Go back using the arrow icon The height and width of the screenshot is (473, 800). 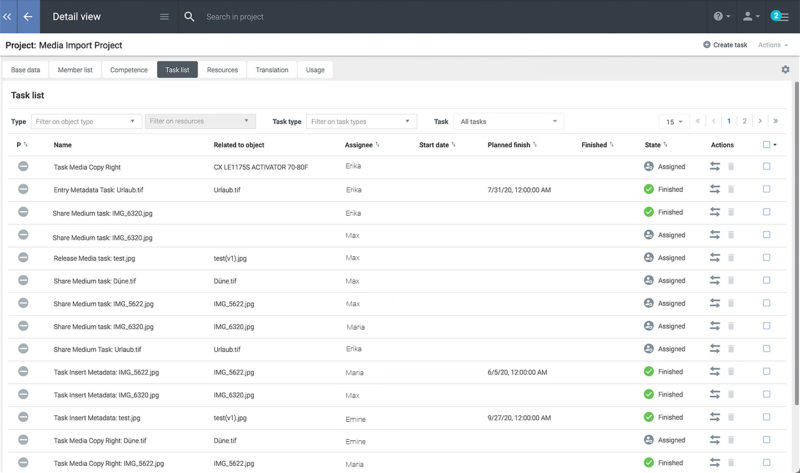pyautogui.click(x=28, y=16)
